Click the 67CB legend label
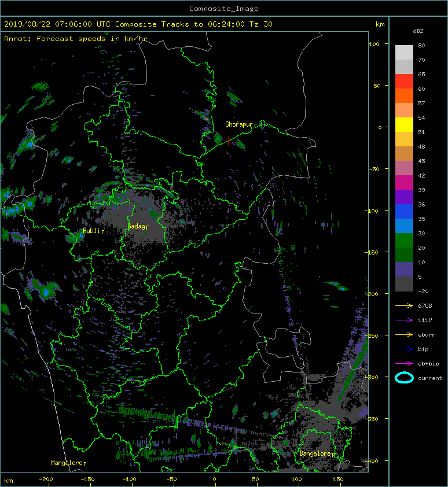This screenshot has width=448, height=487. point(425,305)
